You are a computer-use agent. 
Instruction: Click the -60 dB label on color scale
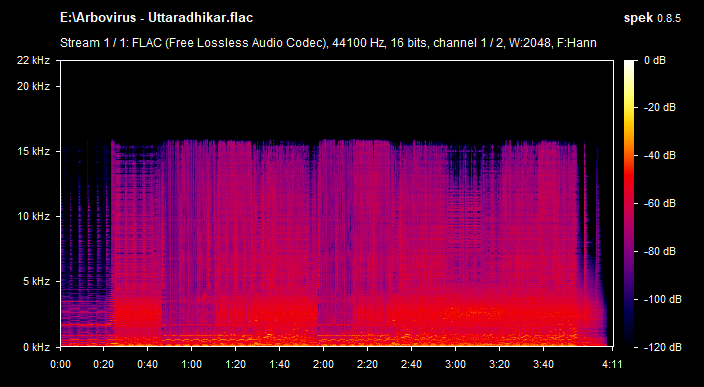tap(660, 203)
